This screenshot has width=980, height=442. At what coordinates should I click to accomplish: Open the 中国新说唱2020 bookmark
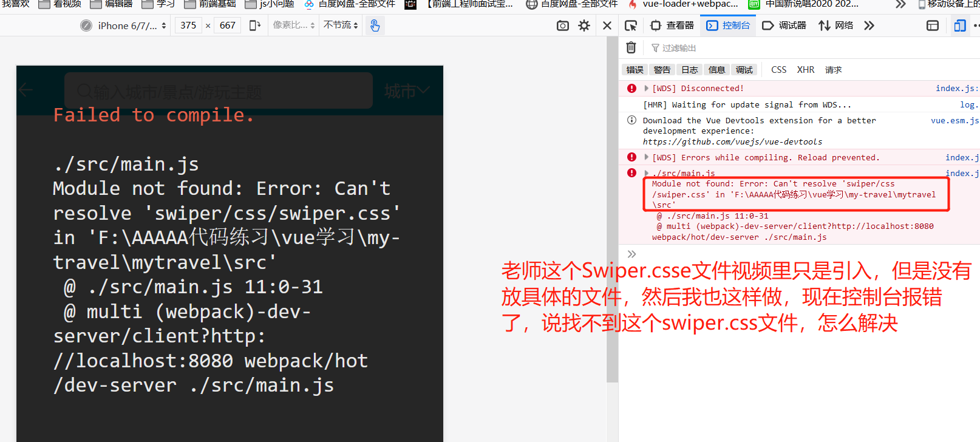click(803, 4)
